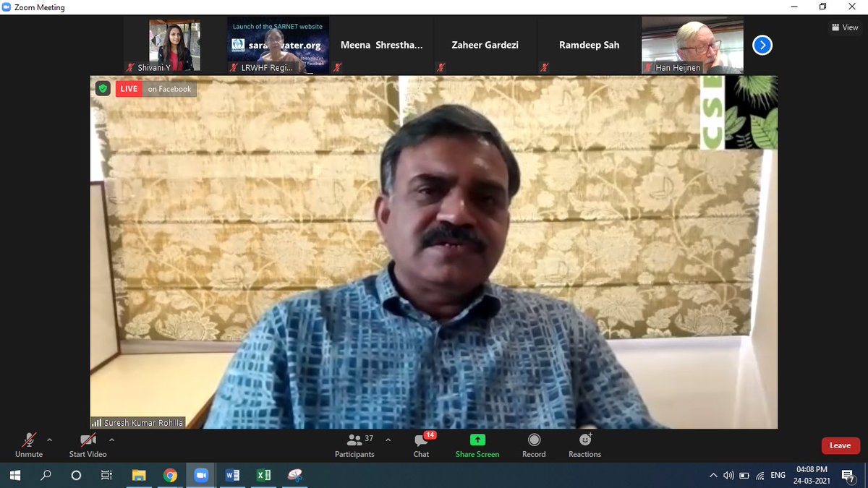Open the Reactions menu
This screenshot has width=868, height=488.
584,445
